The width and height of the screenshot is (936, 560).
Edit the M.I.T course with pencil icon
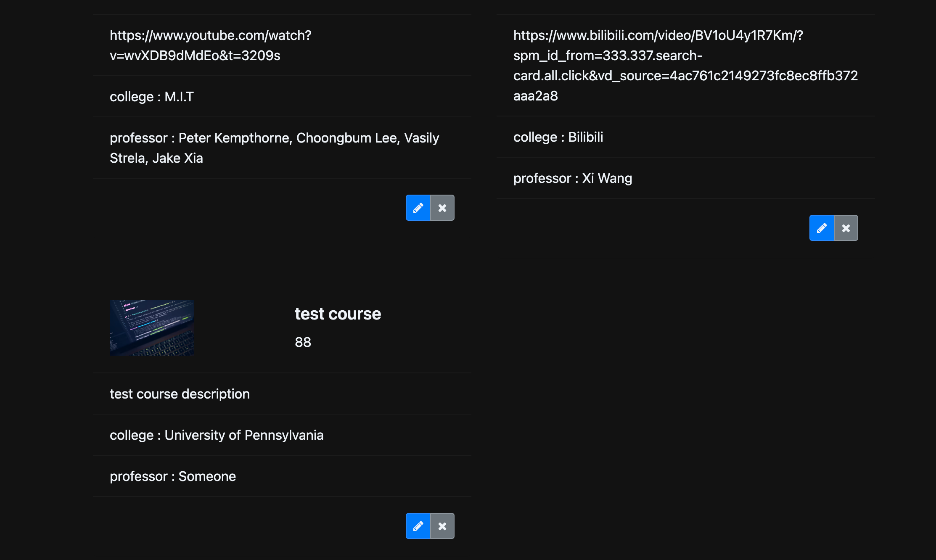(x=418, y=208)
